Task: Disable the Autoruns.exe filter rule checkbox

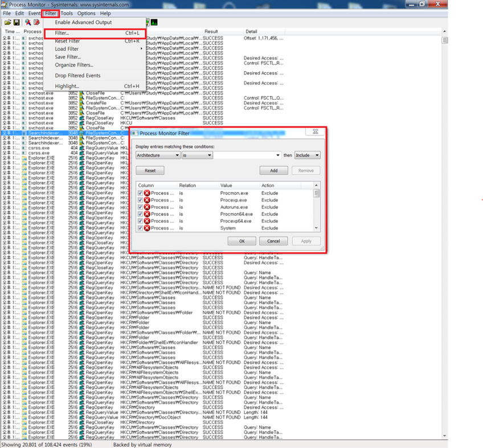Action: point(140,207)
